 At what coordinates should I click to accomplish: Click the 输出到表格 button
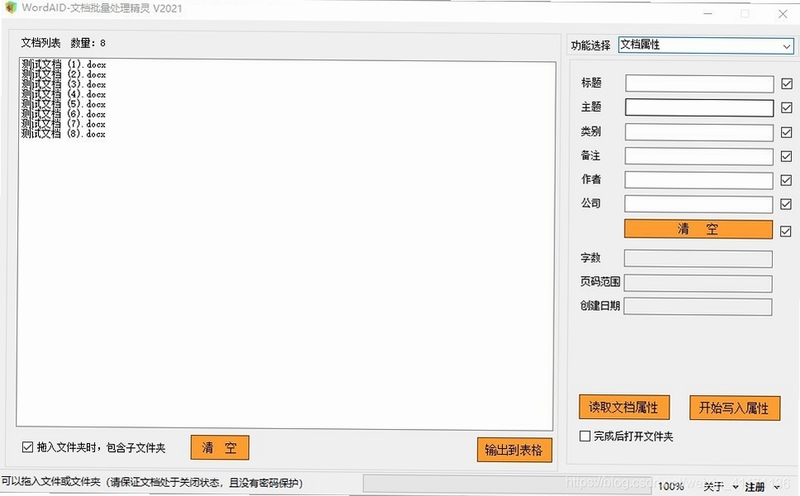click(x=514, y=450)
